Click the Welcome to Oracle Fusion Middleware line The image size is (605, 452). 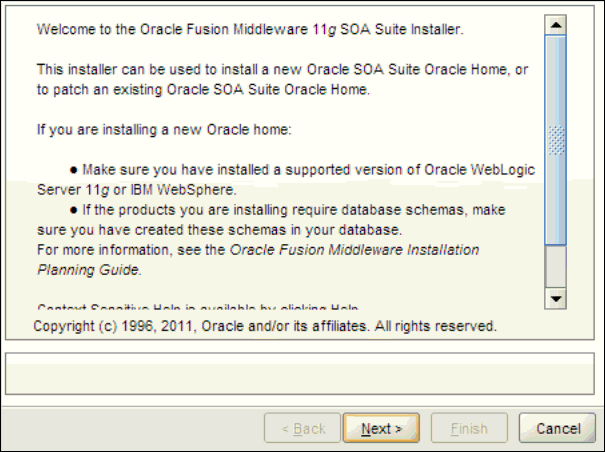coord(250,29)
